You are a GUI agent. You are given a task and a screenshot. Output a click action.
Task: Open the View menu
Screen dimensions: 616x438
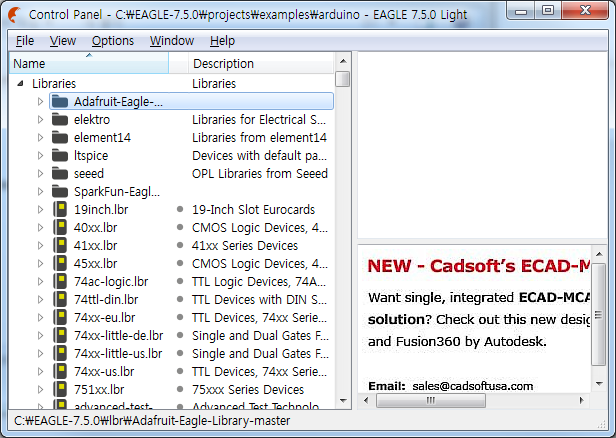tap(63, 40)
